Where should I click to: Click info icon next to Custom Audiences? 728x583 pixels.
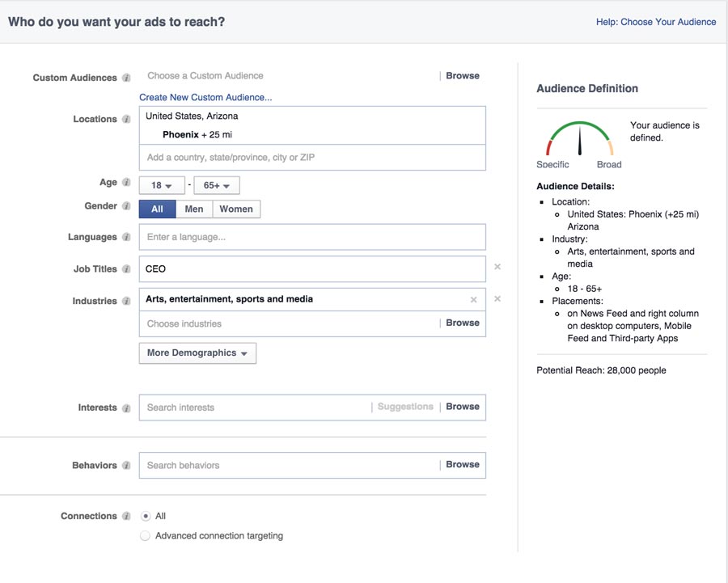pos(126,78)
